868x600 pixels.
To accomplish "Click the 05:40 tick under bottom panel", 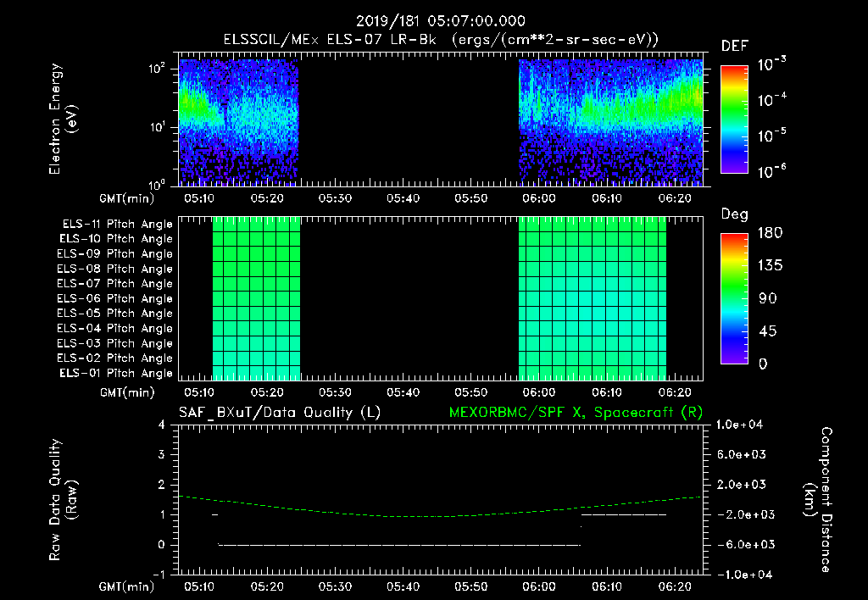I will tap(403, 586).
